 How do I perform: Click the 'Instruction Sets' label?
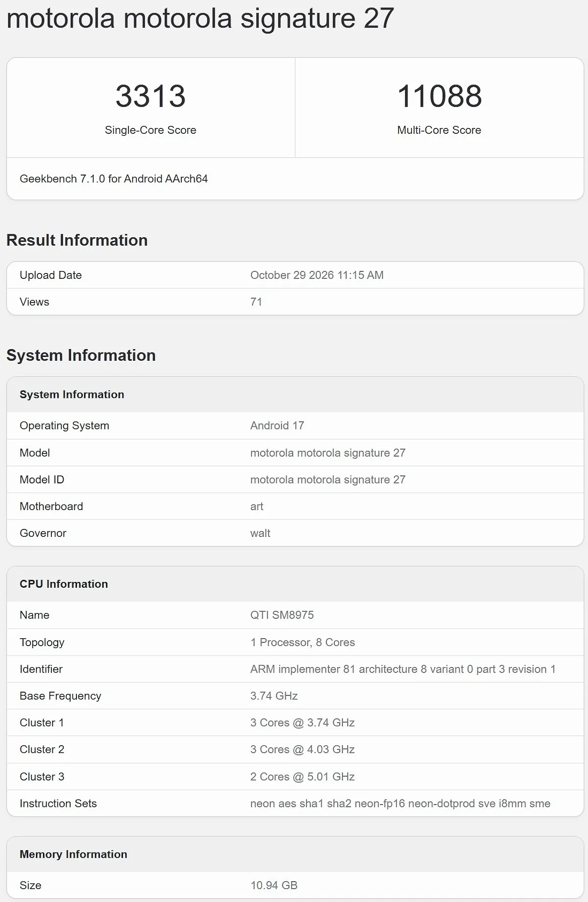58,803
